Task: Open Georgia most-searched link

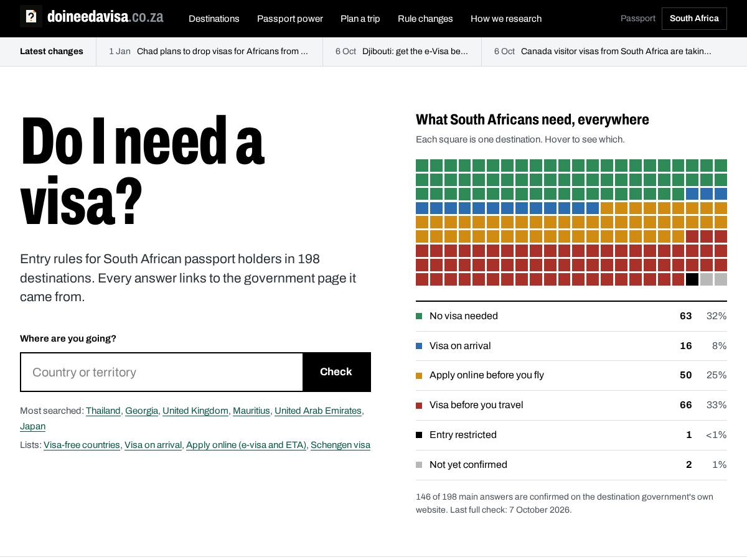Action: [142, 411]
